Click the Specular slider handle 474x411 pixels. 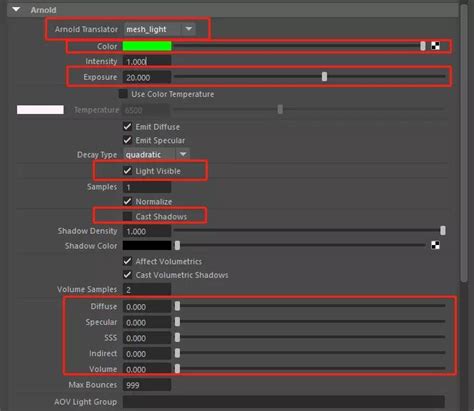pos(177,321)
